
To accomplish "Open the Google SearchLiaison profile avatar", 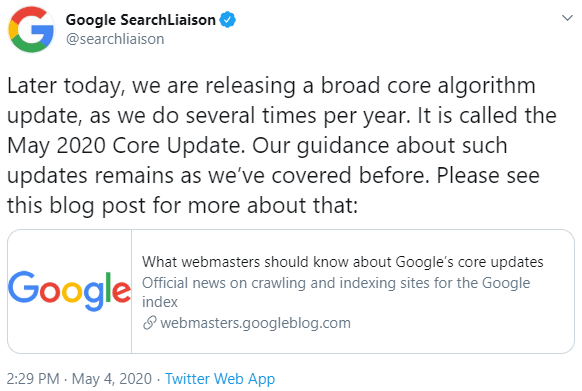I will [x=31, y=29].
